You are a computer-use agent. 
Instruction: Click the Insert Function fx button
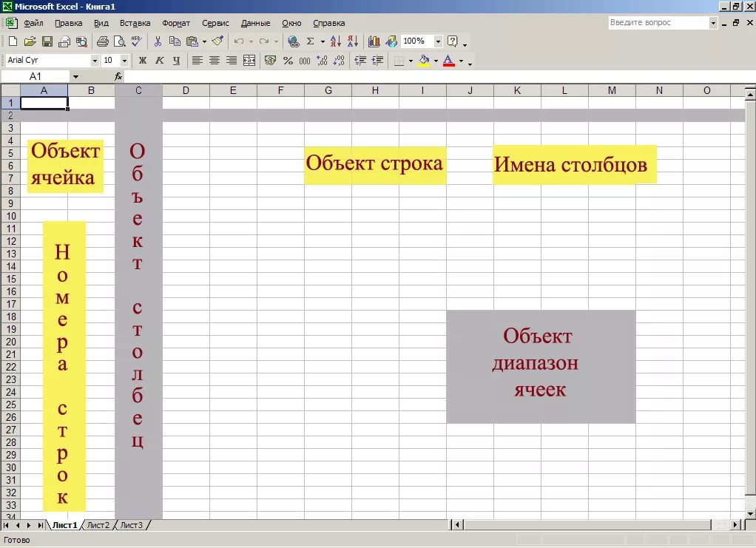[x=118, y=76]
